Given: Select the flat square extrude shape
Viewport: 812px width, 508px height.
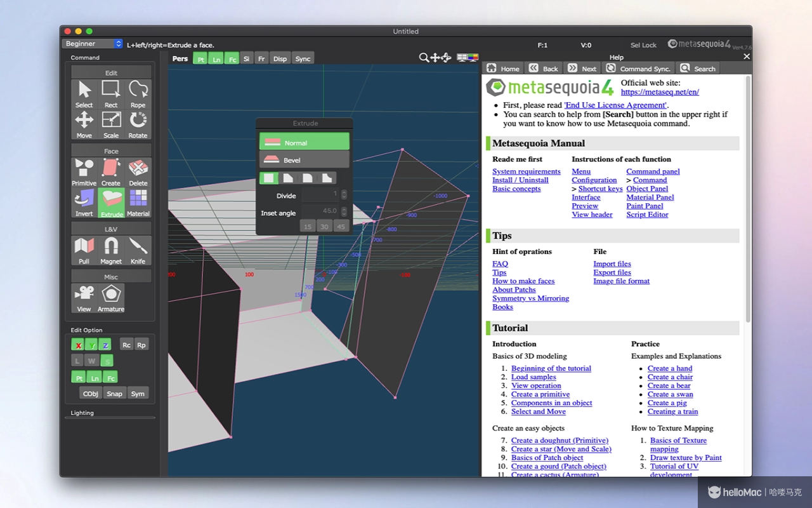Looking at the screenshot, I should pos(269,178).
